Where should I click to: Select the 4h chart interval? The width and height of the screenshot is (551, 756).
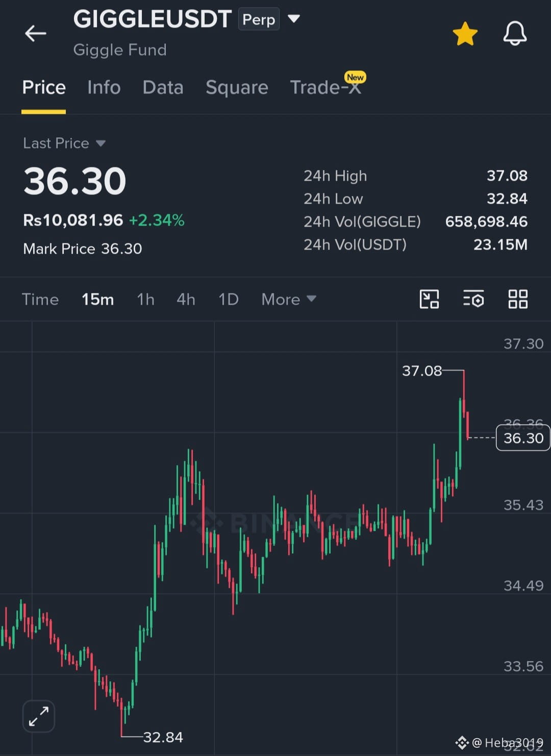pos(186,299)
